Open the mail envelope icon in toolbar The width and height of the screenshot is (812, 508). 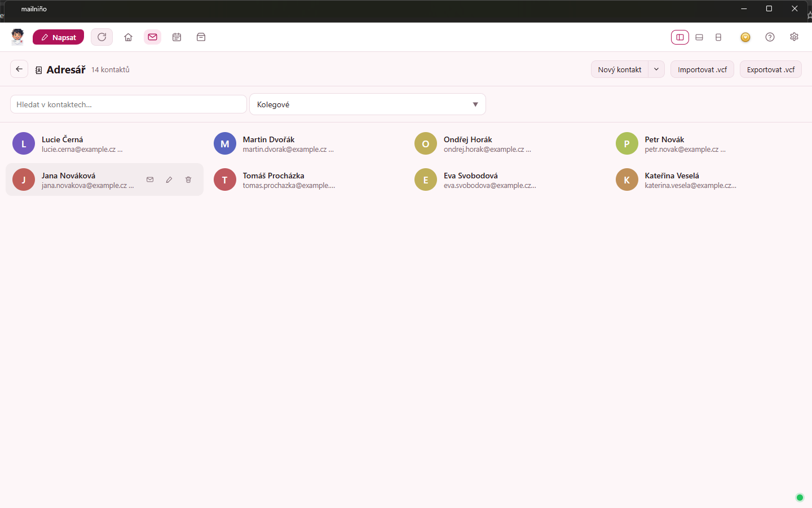click(152, 37)
